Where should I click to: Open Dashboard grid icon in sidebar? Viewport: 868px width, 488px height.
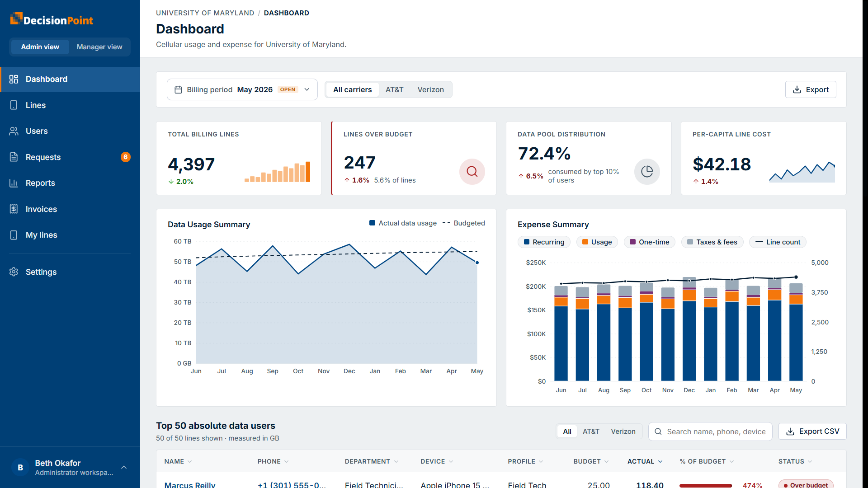coord(14,79)
